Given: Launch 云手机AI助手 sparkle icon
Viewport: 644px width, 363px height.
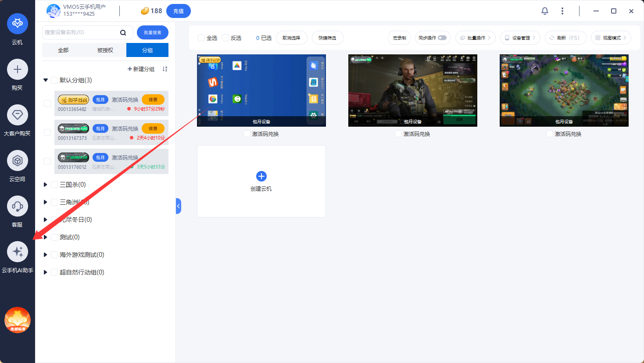Looking at the screenshot, I should point(18,252).
